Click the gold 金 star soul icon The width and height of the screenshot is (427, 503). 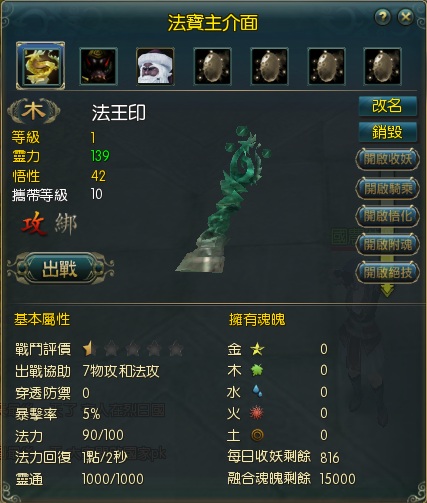(257, 349)
